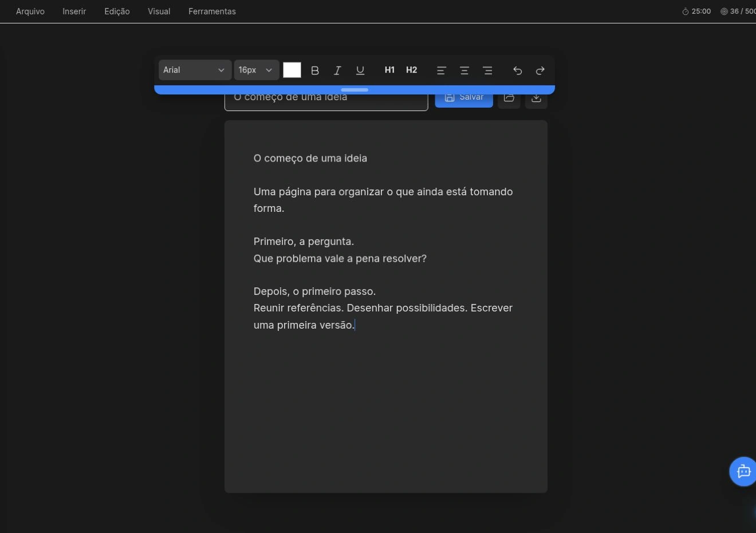Click the line "Depois, o primeiro passo."
This screenshot has height=533, width=756.
point(314,291)
